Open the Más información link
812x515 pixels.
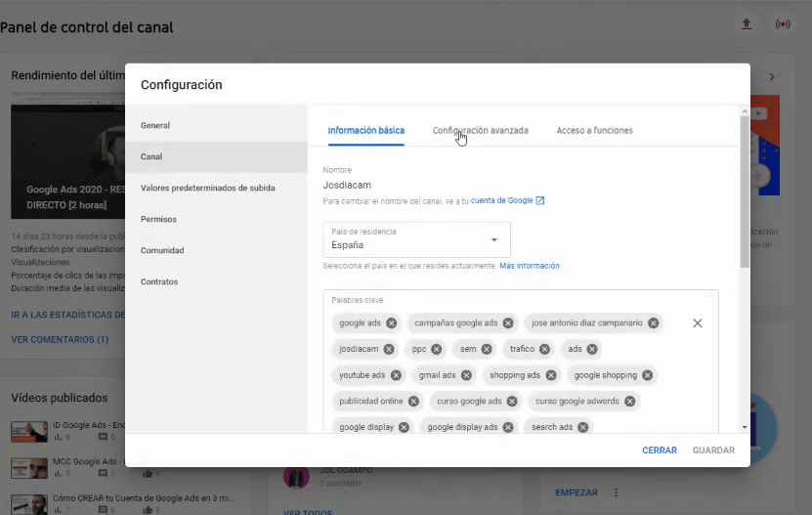530,266
